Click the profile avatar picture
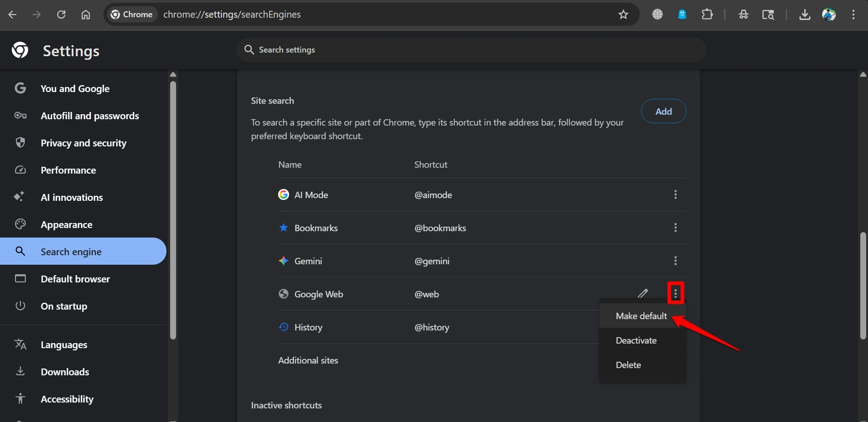This screenshot has height=422, width=868. 830,15
